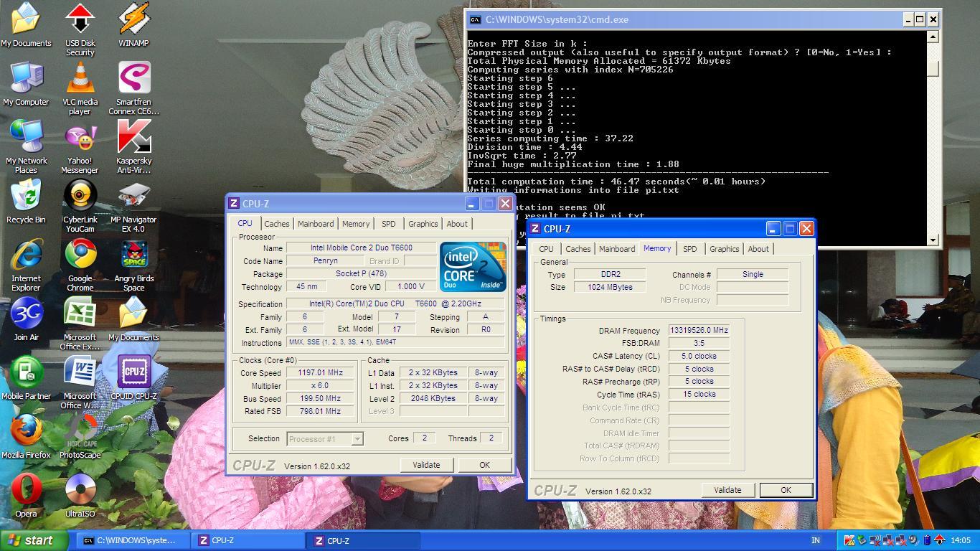Launch Internet Explorer
Screen dimensions: 980x551
click(x=26, y=264)
